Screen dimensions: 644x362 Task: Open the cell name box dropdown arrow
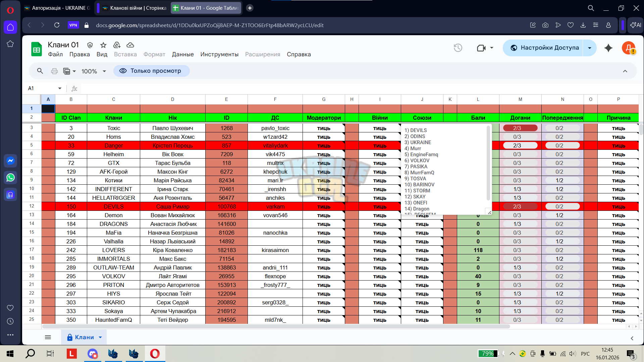60,88
